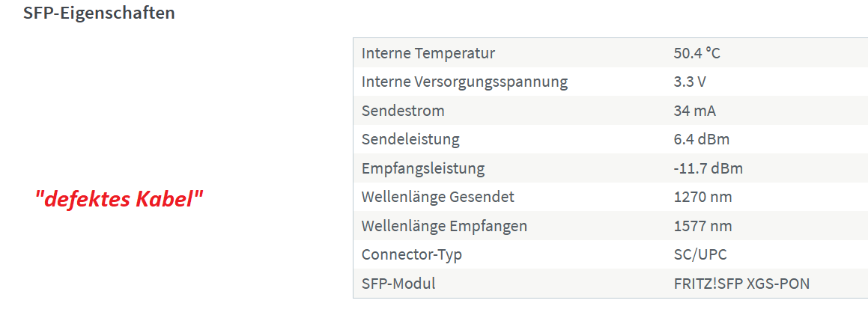
Task: Click the SFP-Eigenschaften heading
Action: pyautogui.click(x=99, y=13)
